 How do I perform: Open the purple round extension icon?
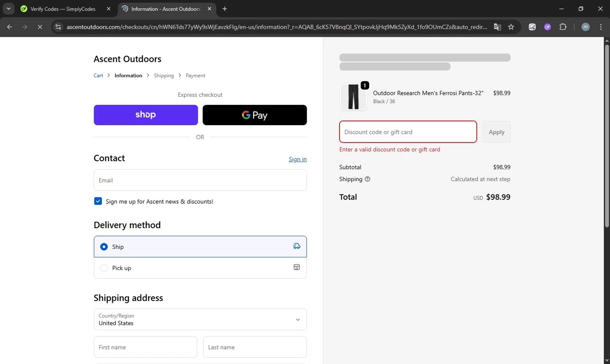pyautogui.click(x=547, y=27)
